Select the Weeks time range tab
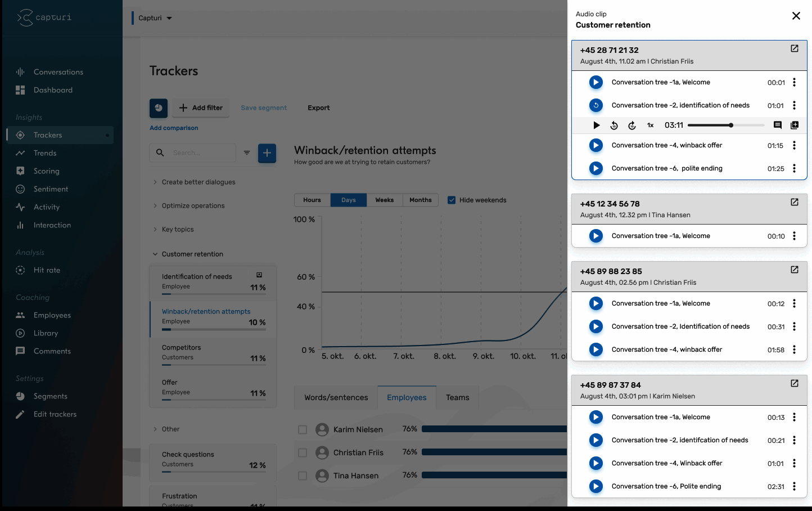Image resolution: width=812 pixels, height=511 pixels. (x=385, y=200)
